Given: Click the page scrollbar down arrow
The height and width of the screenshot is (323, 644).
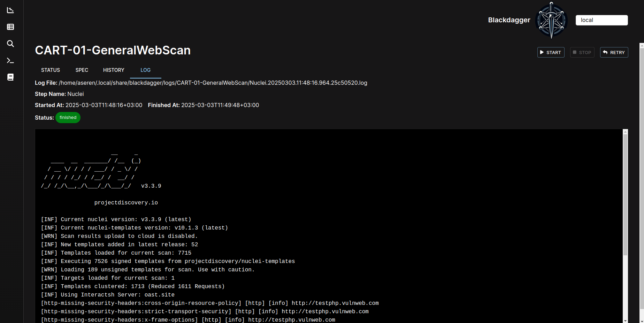Looking at the screenshot, I should pyautogui.click(x=642, y=321).
